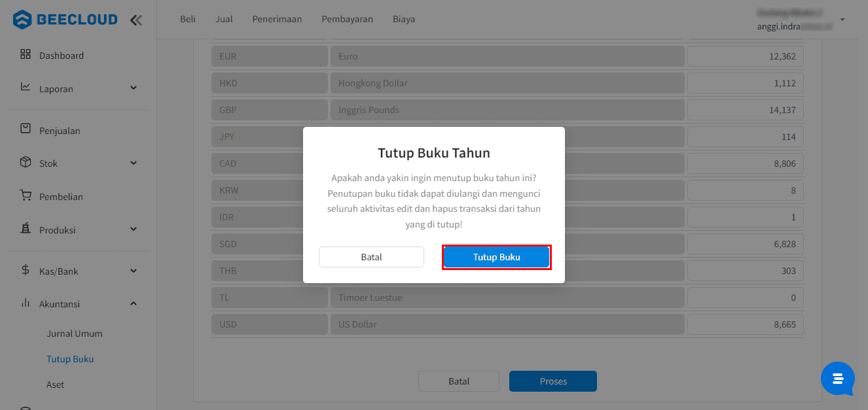Screen dimensions: 868x410
Task: Collapse sidebar with double chevron icon
Action: [136, 20]
